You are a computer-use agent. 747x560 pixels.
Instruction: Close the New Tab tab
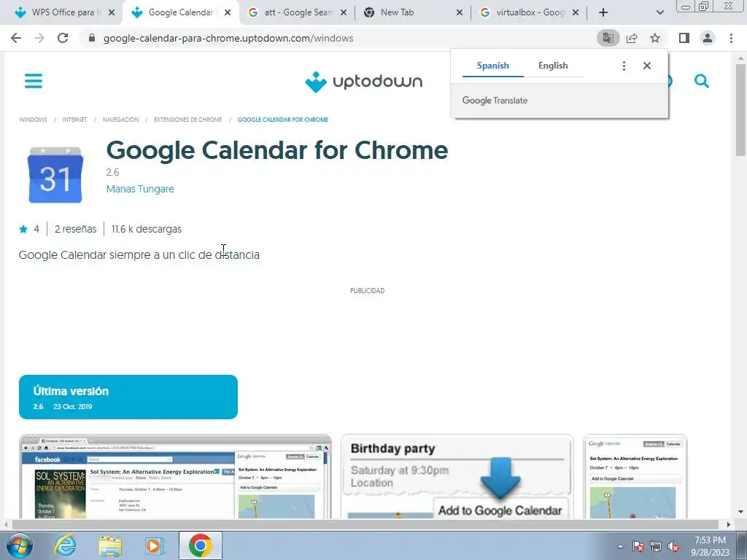[460, 12]
